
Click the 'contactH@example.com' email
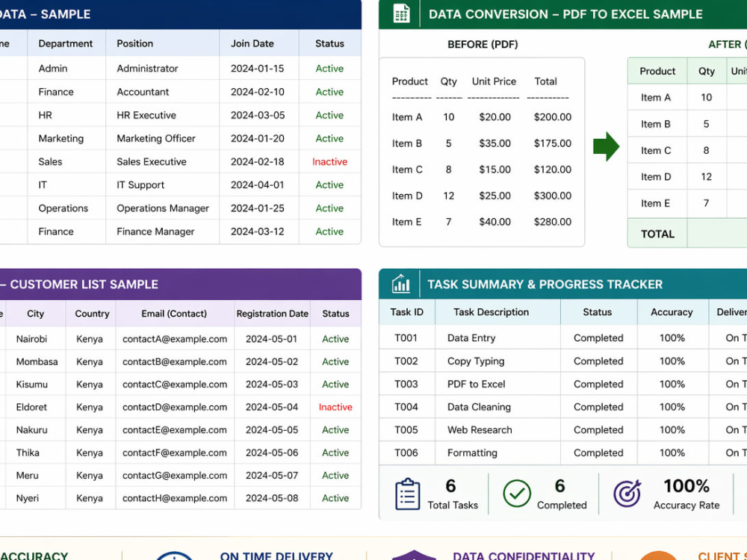tap(174, 498)
